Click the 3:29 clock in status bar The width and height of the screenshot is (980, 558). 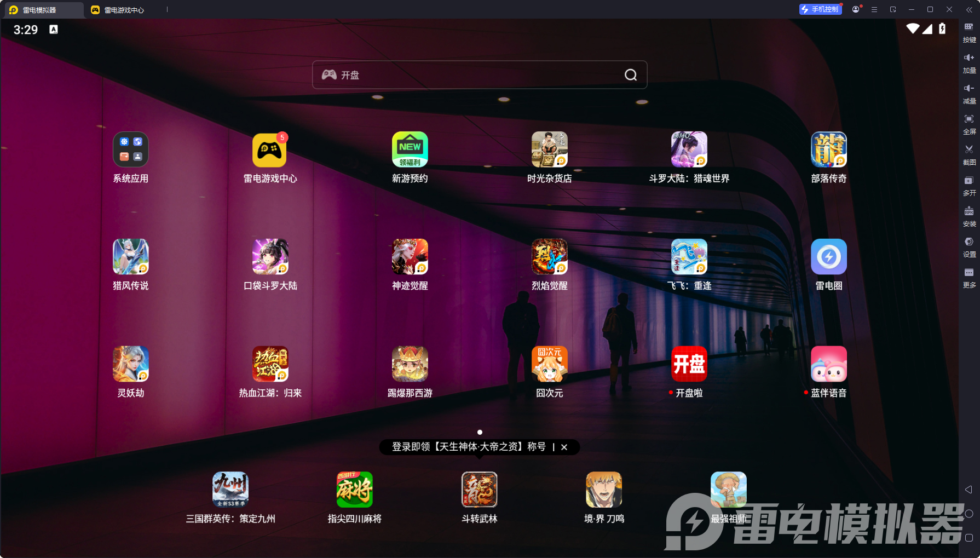(26, 30)
